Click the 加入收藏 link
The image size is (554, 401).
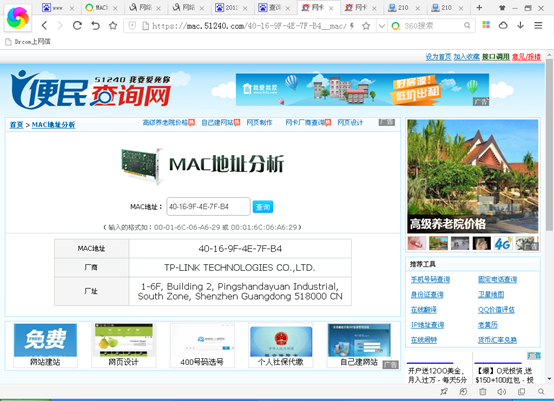(466, 57)
